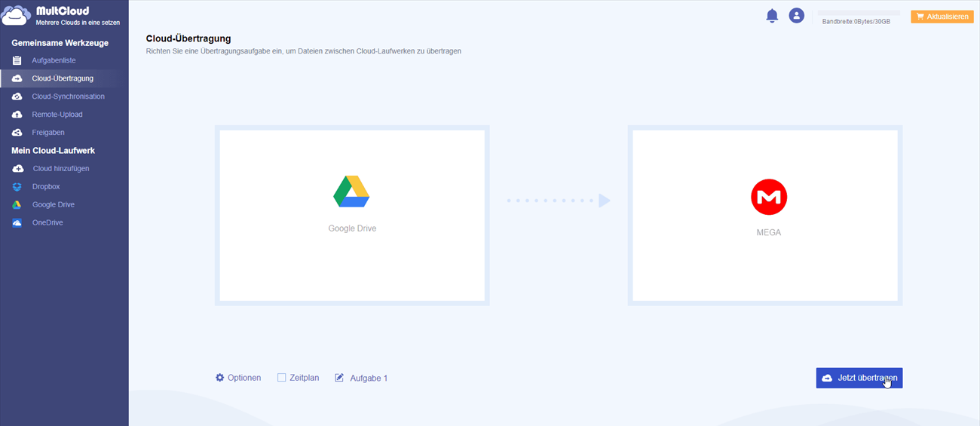Viewport: 980px width, 426px height.
Task: Open Google Drive entry in sidebar
Action: click(x=54, y=205)
